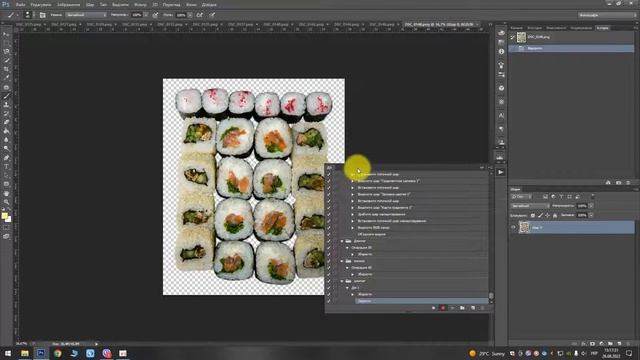This screenshot has height=360, width=640.
Task: Open the layer blend mode dropdown
Action: pyautogui.click(x=530, y=206)
